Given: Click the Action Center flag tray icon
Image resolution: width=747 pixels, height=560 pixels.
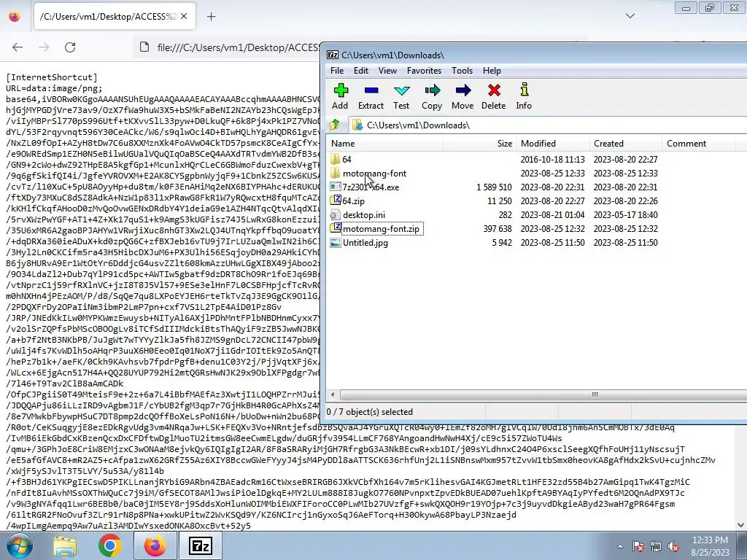Looking at the screenshot, I should [638, 547].
